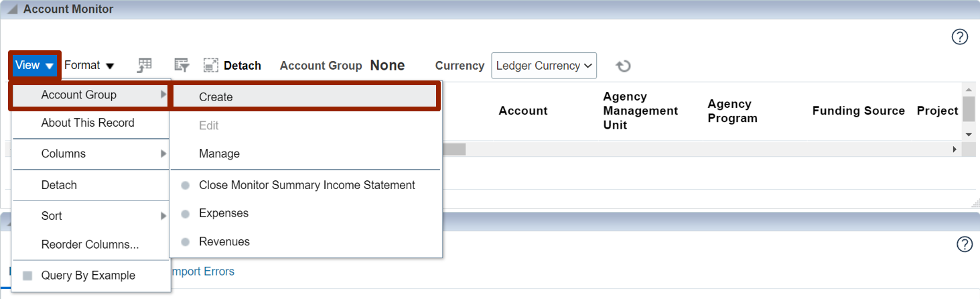Open the Ledger Currency dropdown
This screenshot has height=299, width=980.
tap(544, 66)
